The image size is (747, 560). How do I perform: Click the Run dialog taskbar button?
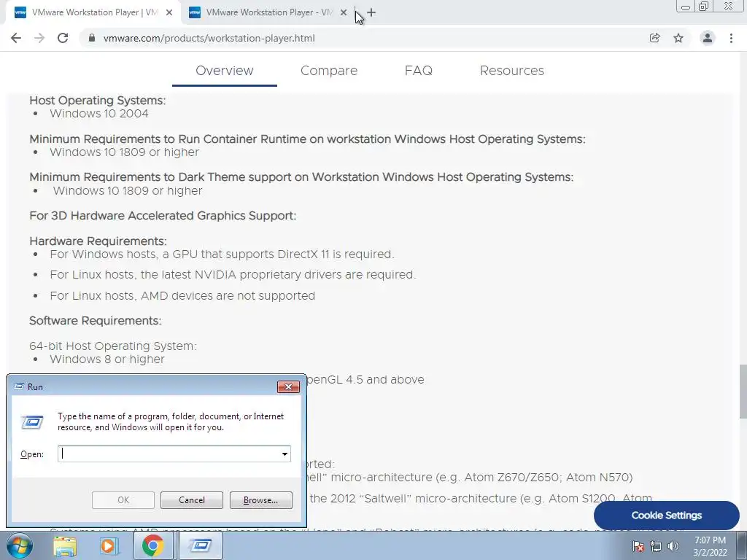pos(200,545)
